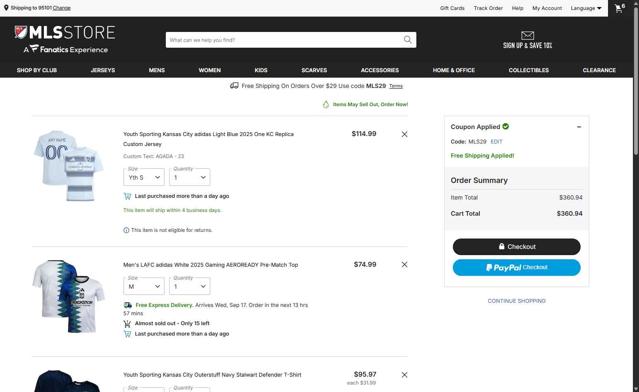The height and width of the screenshot is (392, 639).
Task: Open Size dropdown for LAFC Pre-Match Top
Action: pos(144,286)
